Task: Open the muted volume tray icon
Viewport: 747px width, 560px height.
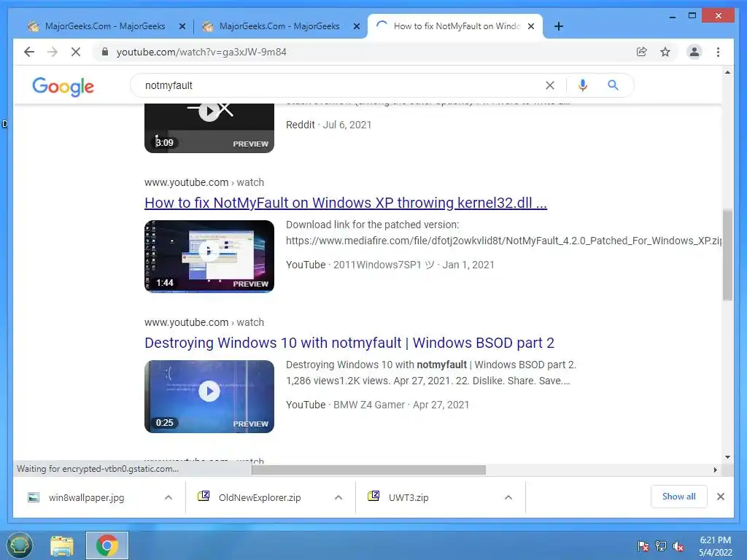Action: point(678,545)
